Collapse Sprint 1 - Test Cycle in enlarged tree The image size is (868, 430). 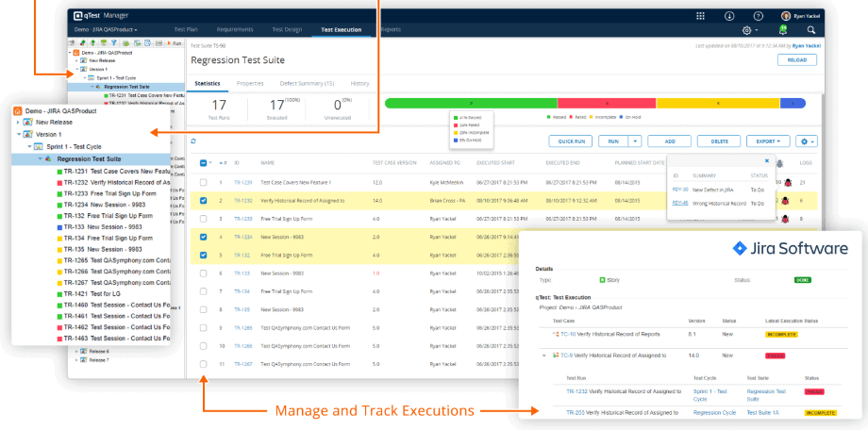point(30,147)
